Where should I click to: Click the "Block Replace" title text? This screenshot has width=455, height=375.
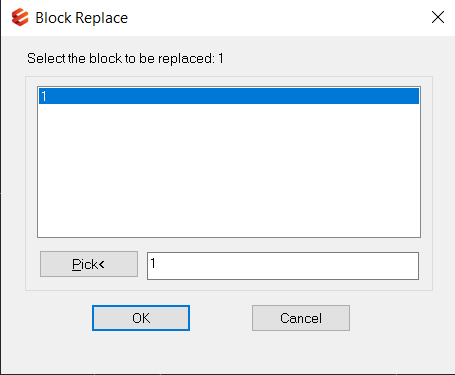click(81, 18)
